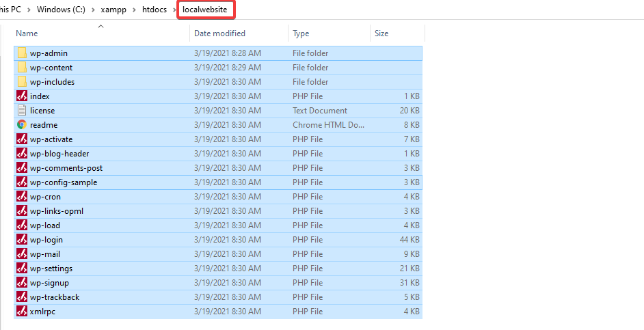Click the 44 KB size of wp-login
The image size is (644, 330).
pyautogui.click(x=410, y=240)
